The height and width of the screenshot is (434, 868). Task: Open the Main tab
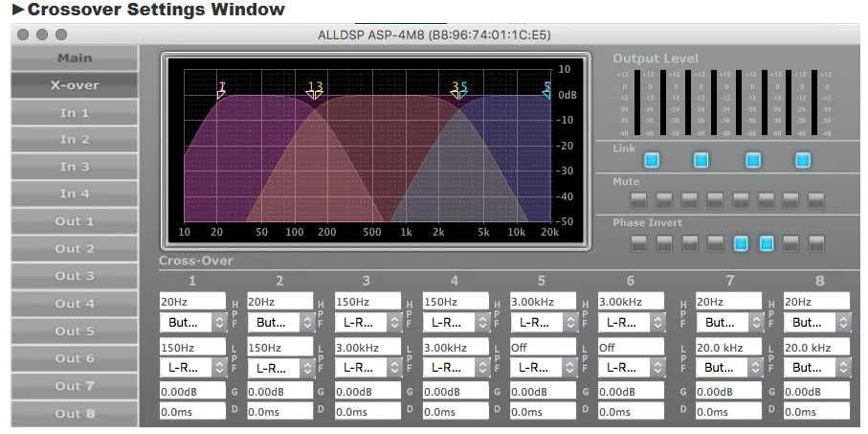tap(75, 57)
